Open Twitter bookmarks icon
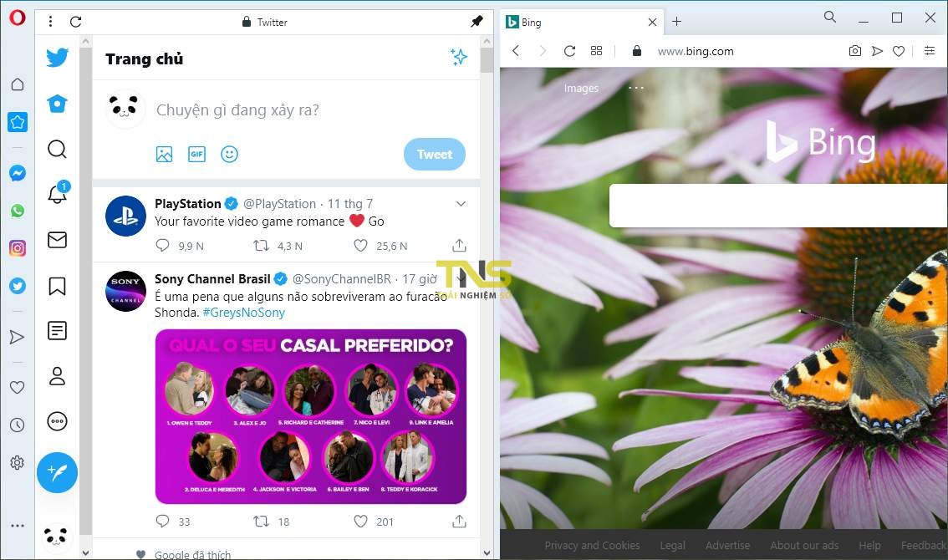 pos(58,286)
